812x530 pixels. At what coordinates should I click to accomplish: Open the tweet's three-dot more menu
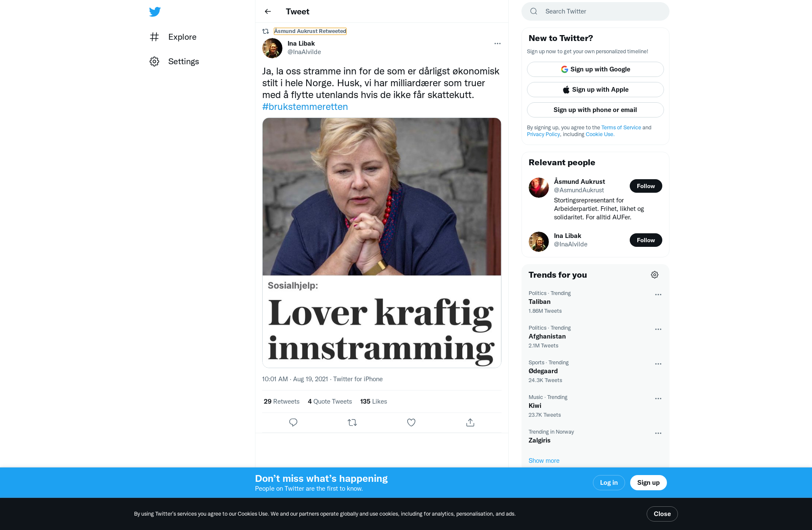click(497, 44)
